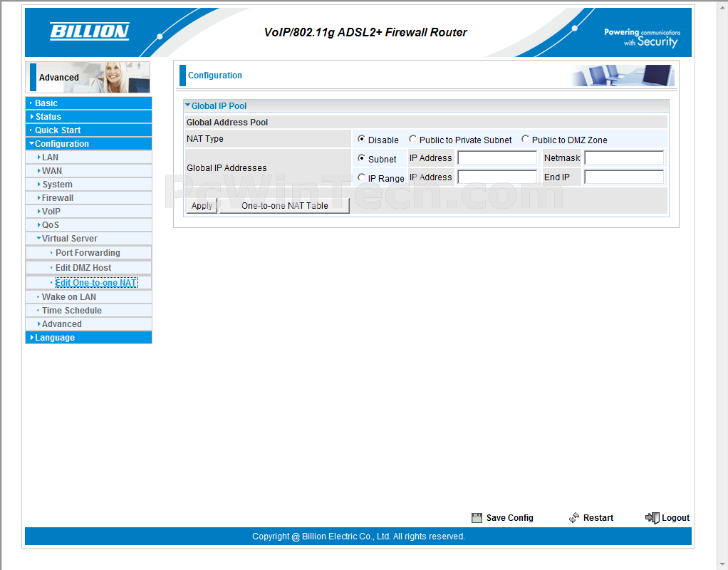Click the Global IP Pool heading text
Image resolution: width=728 pixels, height=570 pixels.
219,106
